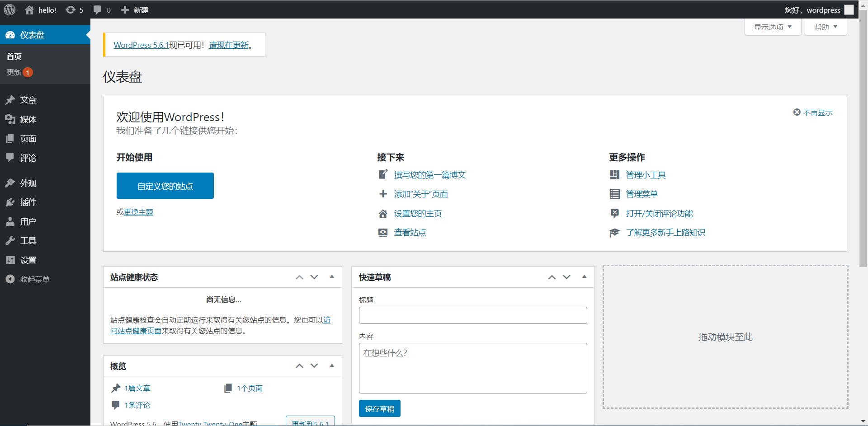This screenshot has width=868, height=426.
Task: Open the 文章 posts menu
Action: click(x=45, y=100)
